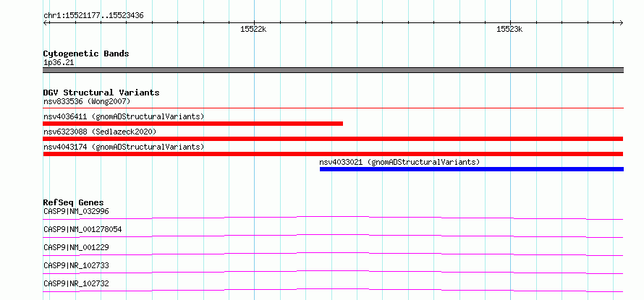Open the CASP9|NM_001278054 transcript label
Screen dimensions: 644x300
click(82, 229)
